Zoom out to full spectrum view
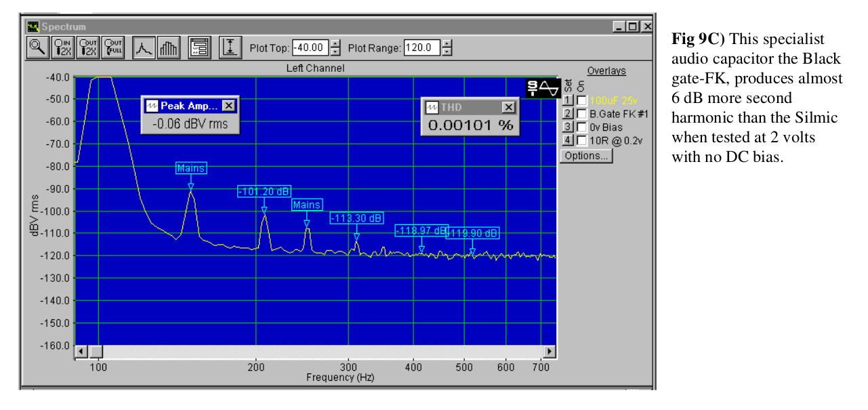Image resolution: width=868 pixels, height=410 pixels. [112, 47]
